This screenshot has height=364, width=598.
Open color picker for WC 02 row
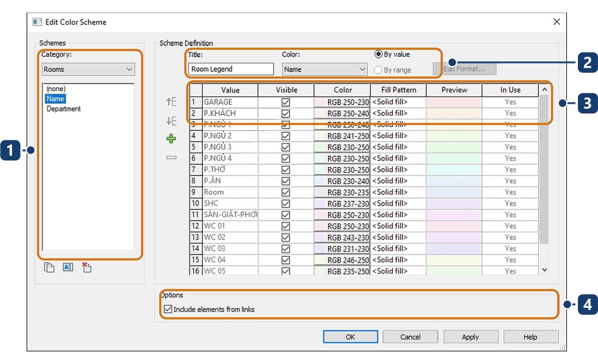point(342,237)
